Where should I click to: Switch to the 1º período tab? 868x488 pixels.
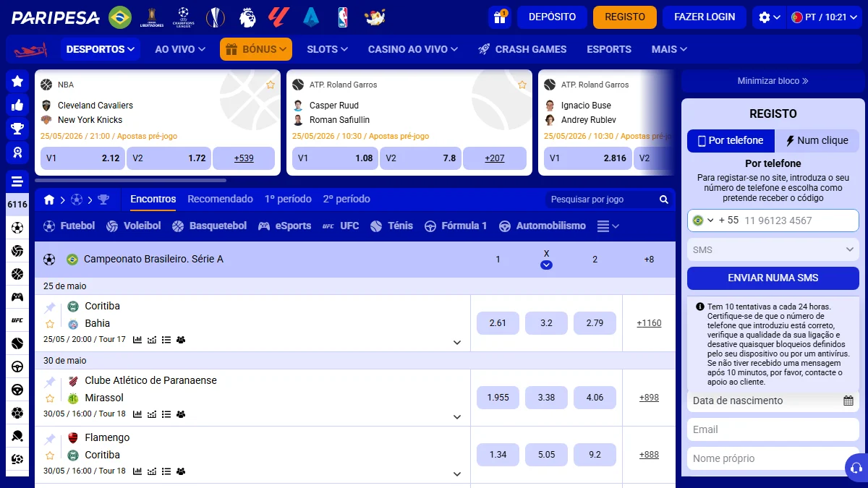coord(288,199)
